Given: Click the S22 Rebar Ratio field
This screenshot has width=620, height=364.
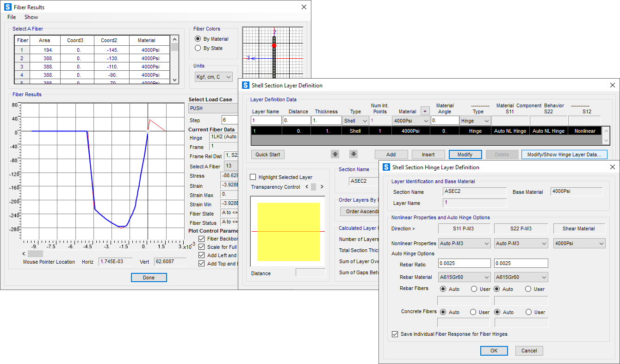Looking at the screenshot, I should point(521,263).
